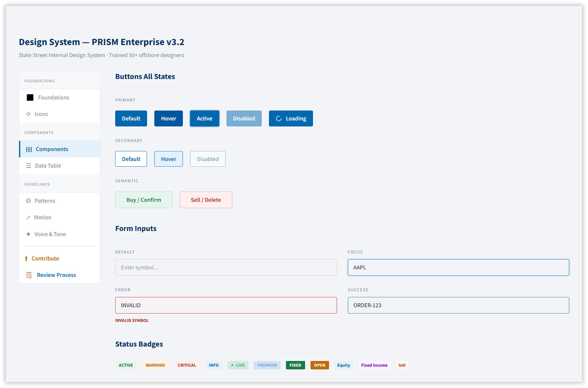Image resolution: width=588 pixels, height=388 pixels.
Task: Click the INVALID error input field
Action: click(226, 305)
